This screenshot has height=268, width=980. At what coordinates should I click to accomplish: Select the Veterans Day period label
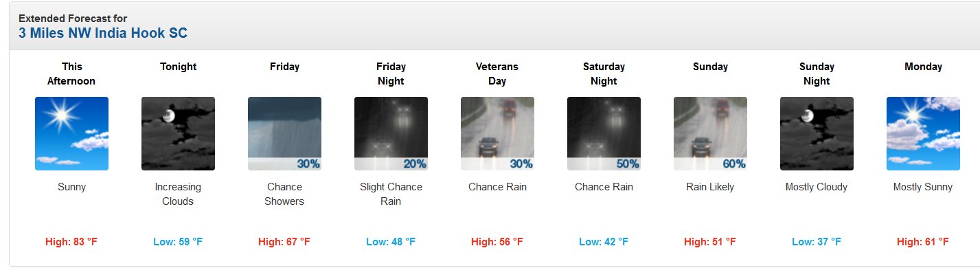(497, 74)
